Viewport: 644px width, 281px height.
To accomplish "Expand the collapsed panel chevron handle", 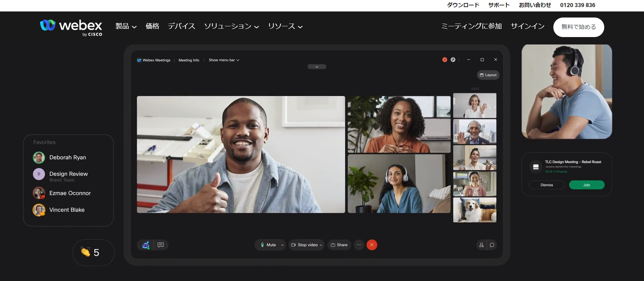I will pos(317,67).
